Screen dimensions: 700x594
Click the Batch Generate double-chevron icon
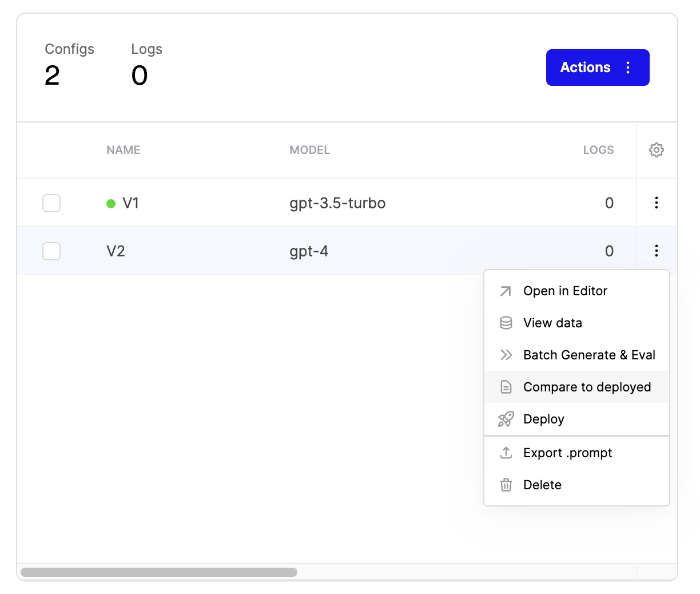coord(506,355)
